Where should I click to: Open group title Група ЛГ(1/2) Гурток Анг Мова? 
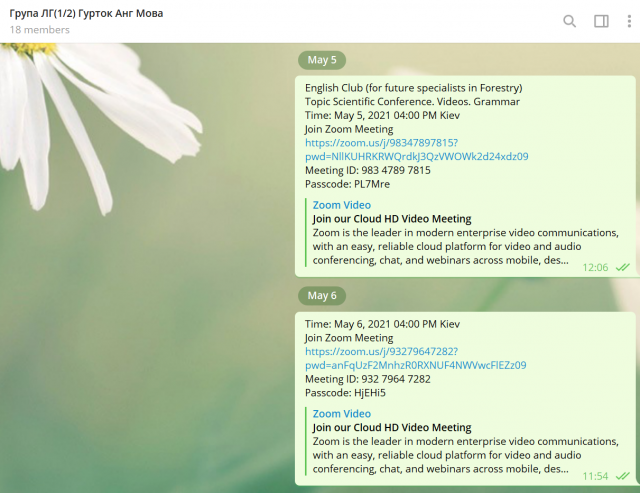tap(86, 13)
